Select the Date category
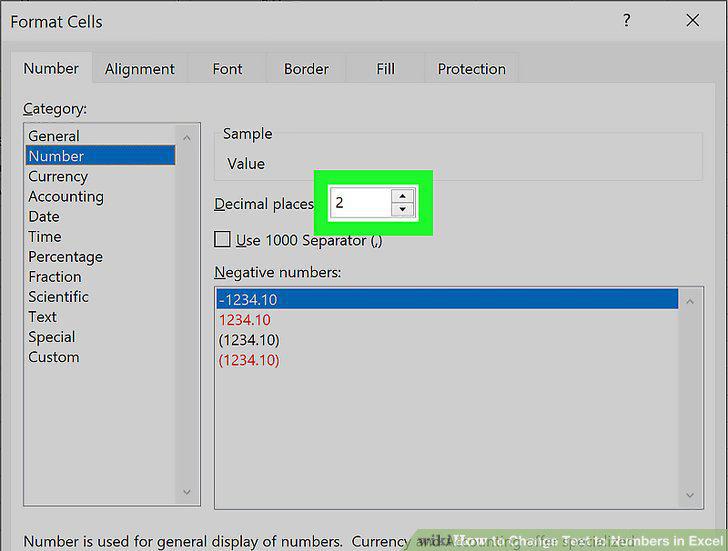 100,216
